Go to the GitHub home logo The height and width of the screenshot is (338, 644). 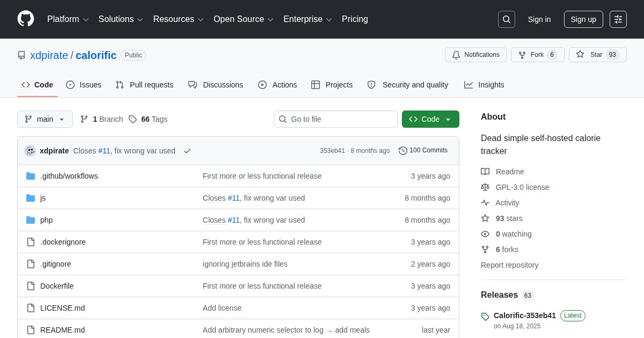tap(26, 19)
